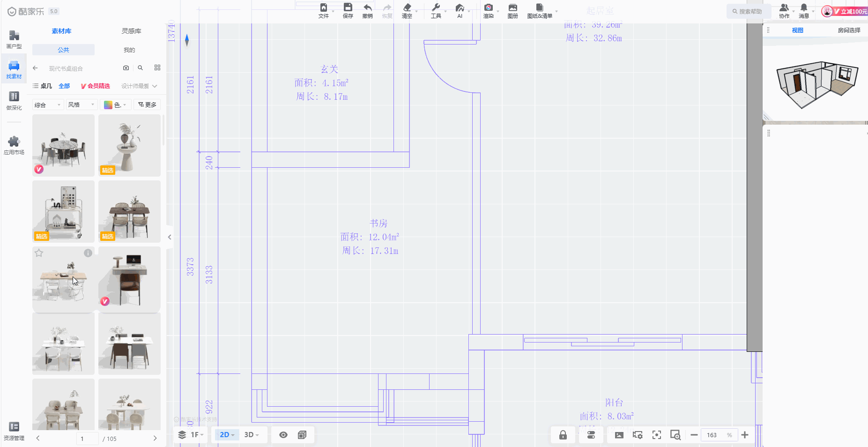Toggle the eye visibility icon in bottom bar
868x447 pixels.
point(283,435)
